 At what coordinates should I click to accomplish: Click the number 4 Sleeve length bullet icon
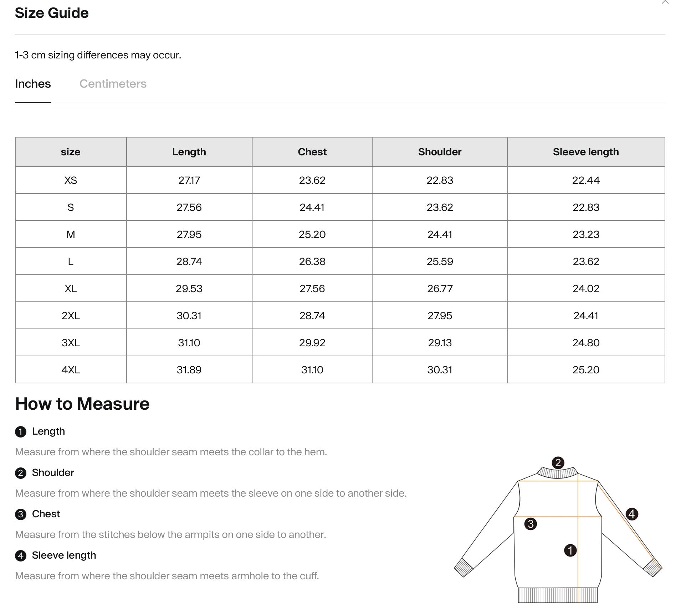[21, 556]
